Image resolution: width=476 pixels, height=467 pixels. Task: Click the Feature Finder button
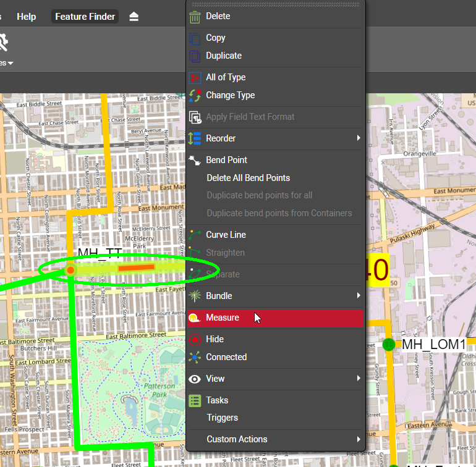click(x=85, y=17)
